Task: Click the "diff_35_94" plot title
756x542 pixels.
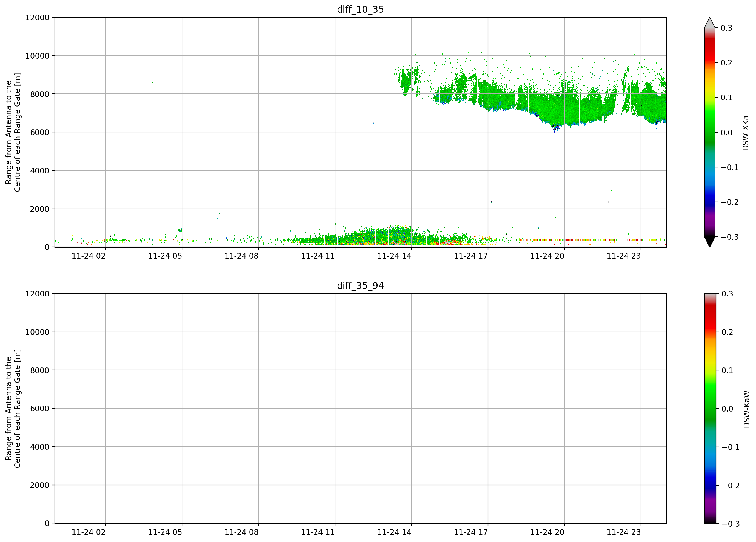Action: (x=360, y=286)
